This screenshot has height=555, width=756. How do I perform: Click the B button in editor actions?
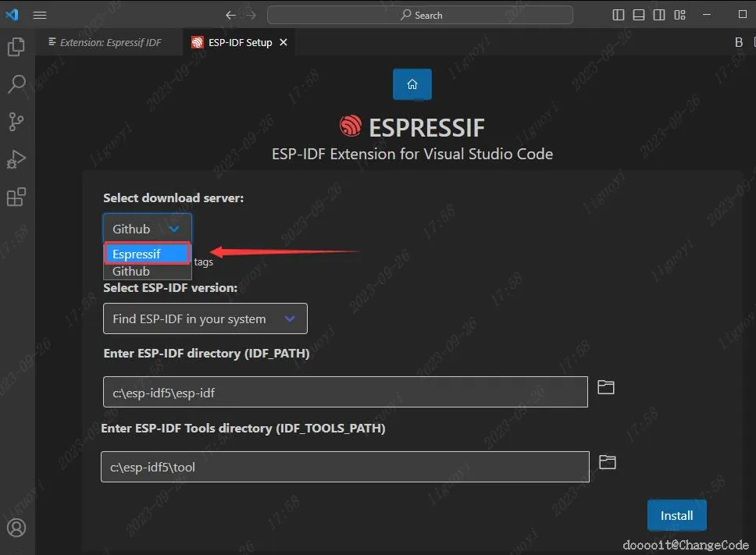pos(739,42)
